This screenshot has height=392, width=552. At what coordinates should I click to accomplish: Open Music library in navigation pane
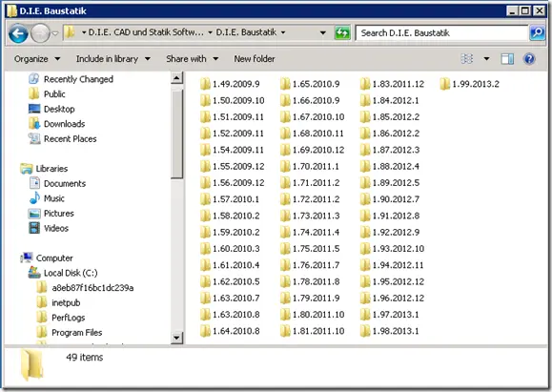click(47, 198)
